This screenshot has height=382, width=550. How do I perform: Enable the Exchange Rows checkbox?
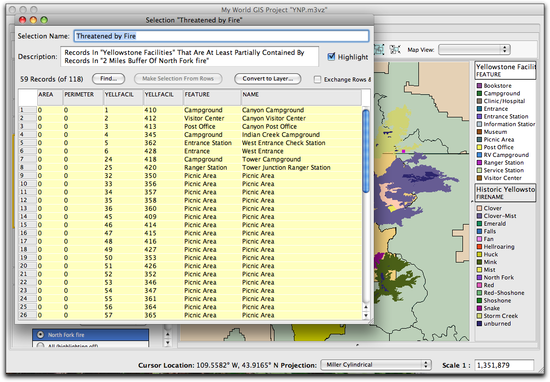[x=317, y=79]
